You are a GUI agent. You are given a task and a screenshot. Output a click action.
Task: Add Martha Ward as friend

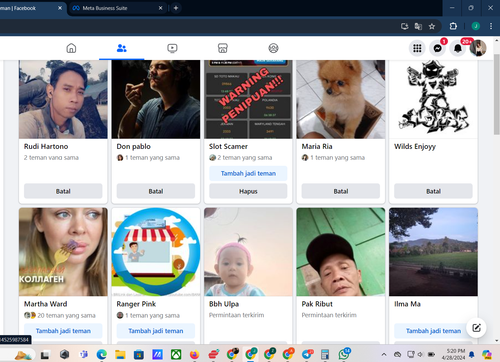(63, 331)
